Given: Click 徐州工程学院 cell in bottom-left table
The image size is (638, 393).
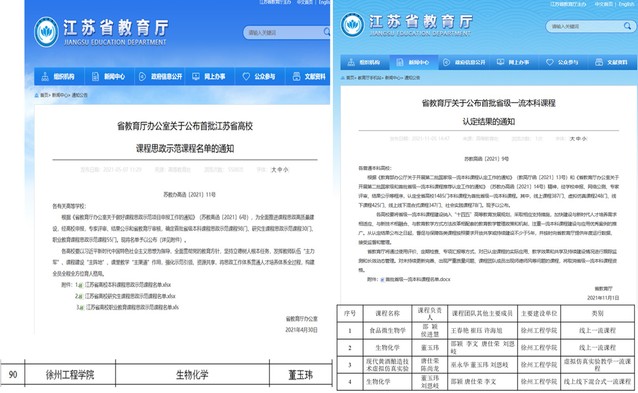Looking at the screenshot, I should coord(70,375).
